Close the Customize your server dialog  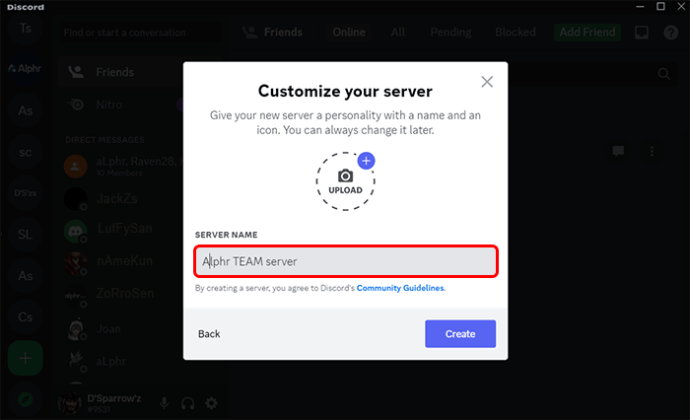[487, 82]
